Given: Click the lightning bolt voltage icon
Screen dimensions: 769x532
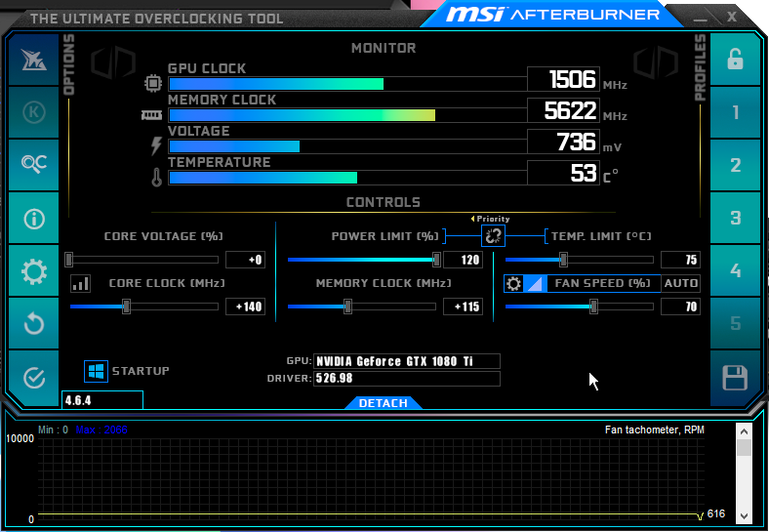Looking at the screenshot, I should click(156, 146).
